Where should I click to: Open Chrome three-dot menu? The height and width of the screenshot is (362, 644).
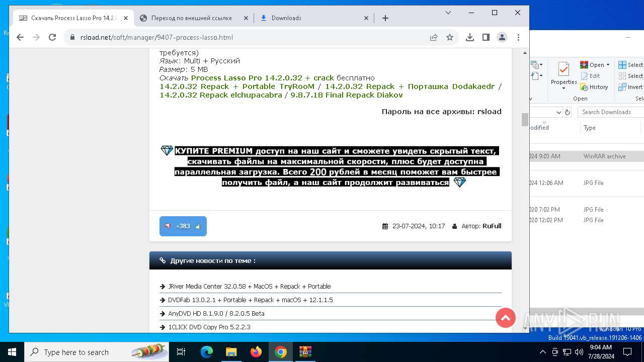(518, 37)
